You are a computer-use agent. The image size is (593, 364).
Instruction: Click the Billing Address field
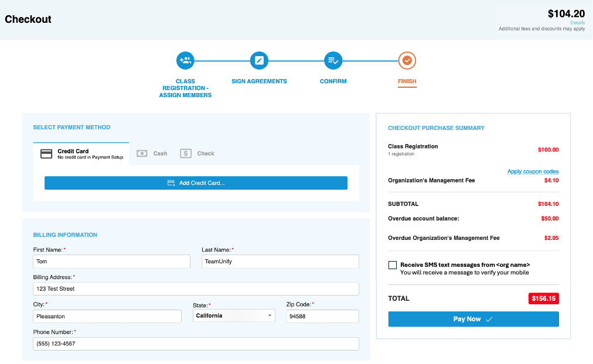coord(196,289)
